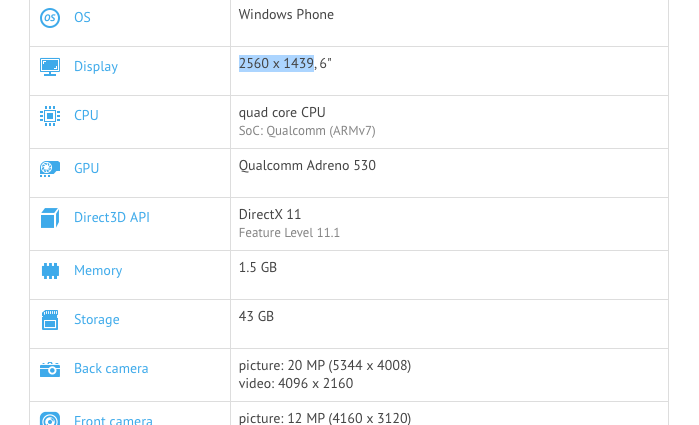Click the Storage card icon

point(50,319)
